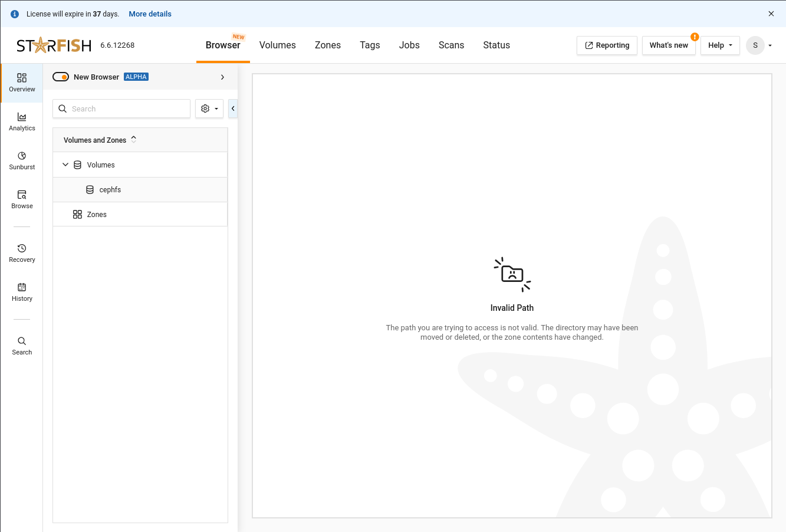Click the Starfish logo

[x=54, y=45]
